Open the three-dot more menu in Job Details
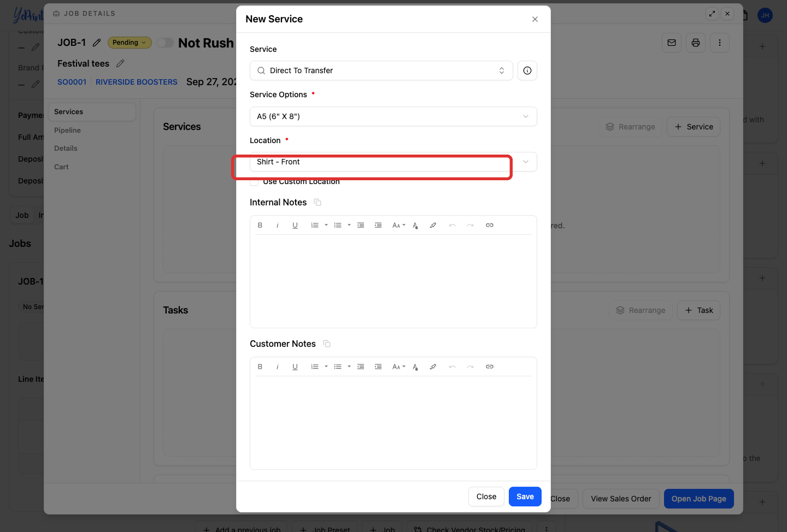Screen dimensions: 787x532 click(720, 43)
